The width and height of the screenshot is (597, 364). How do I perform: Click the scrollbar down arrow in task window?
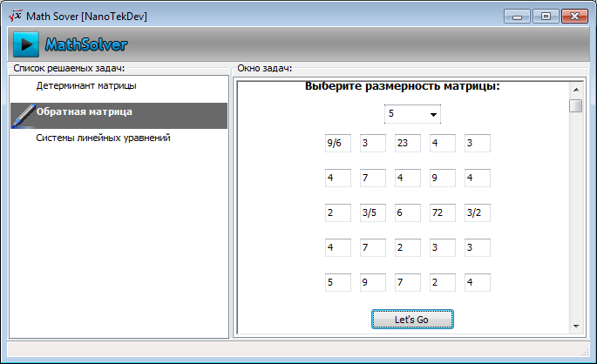point(576,327)
